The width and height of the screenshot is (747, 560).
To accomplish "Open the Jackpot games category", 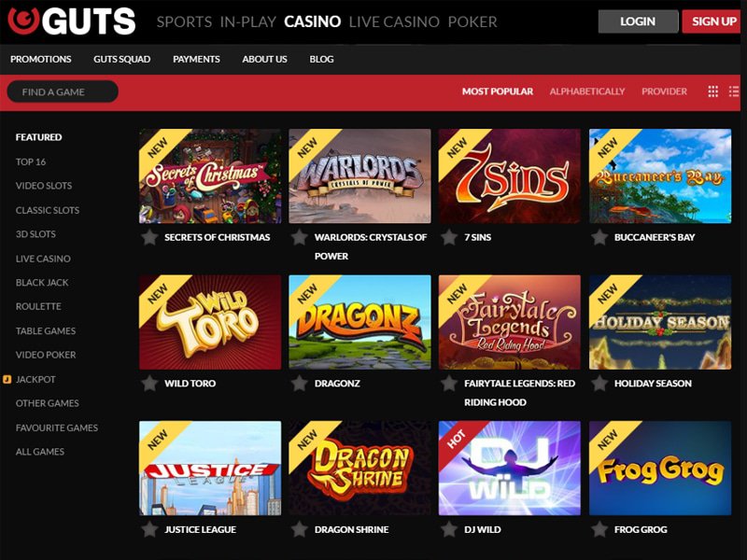I will tap(35, 380).
